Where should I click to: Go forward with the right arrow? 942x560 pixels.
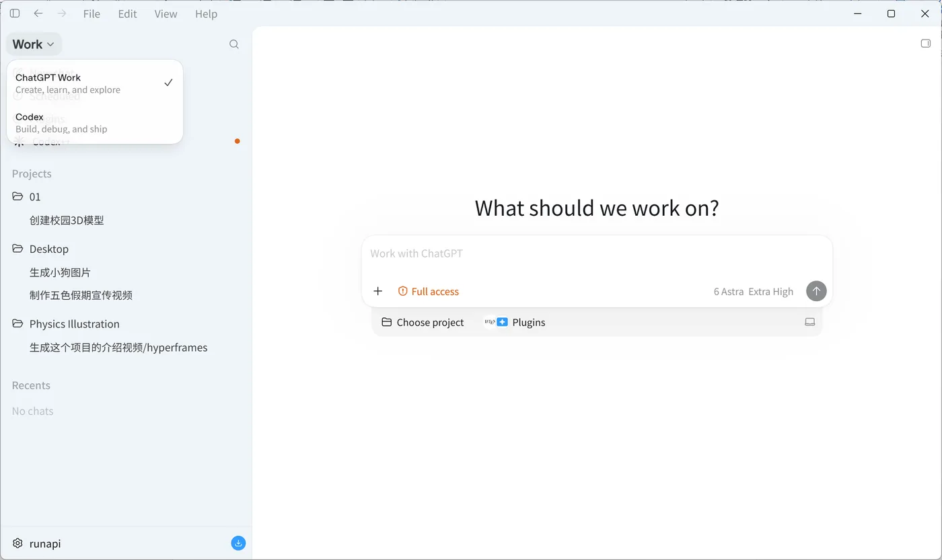62,13
